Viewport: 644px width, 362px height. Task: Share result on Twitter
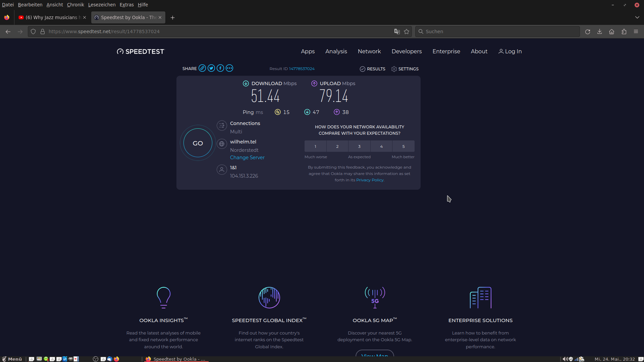click(211, 68)
